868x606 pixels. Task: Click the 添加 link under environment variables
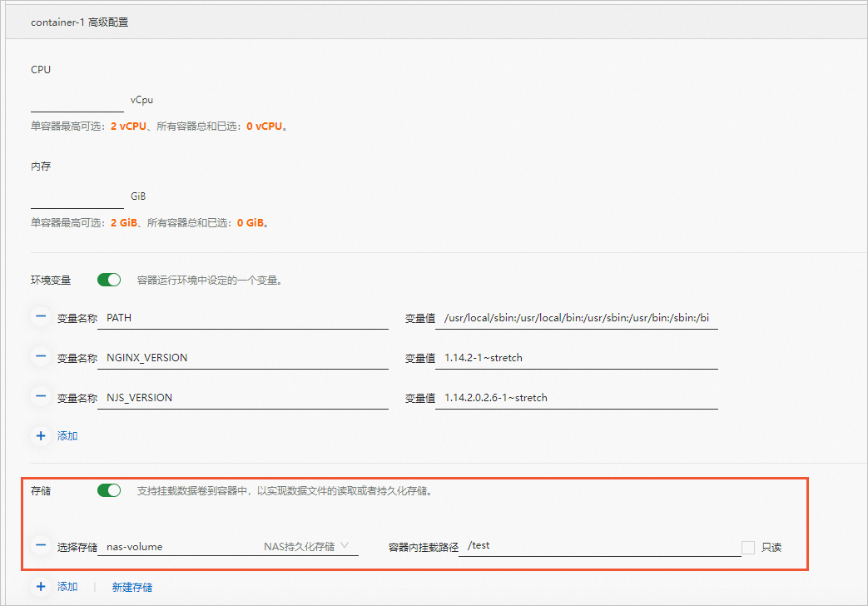coord(67,435)
